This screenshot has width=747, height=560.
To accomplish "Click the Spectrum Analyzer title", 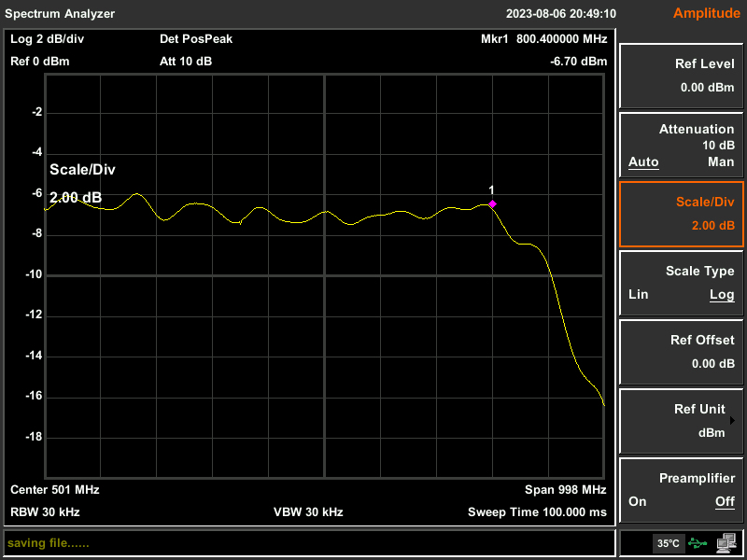I will [60, 14].
